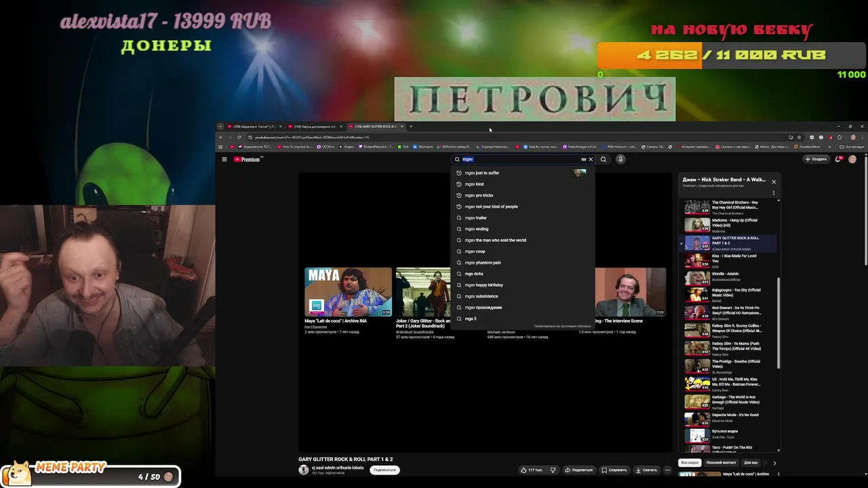The image size is (868, 488).
Task: Click the Скачать download button
Action: click(x=647, y=470)
